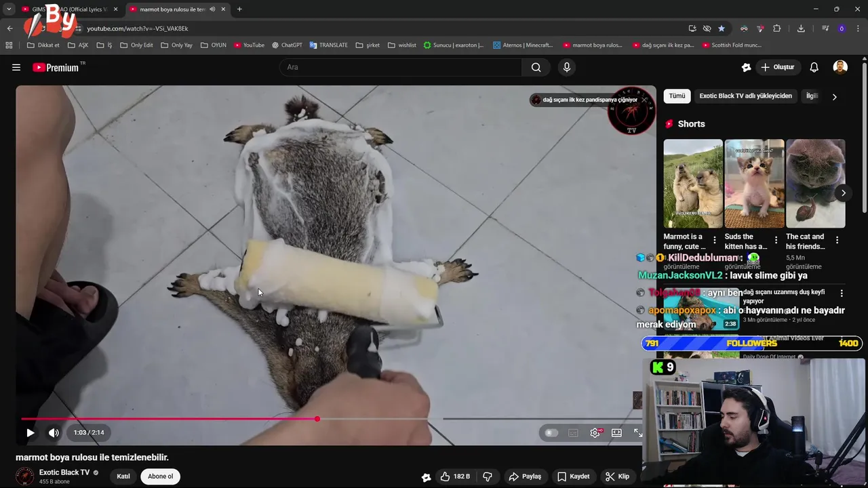This screenshot has width=868, height=488.
Task: Seek using the red progress bar handle
Action: pyautogui.click(x=317, y=419)
